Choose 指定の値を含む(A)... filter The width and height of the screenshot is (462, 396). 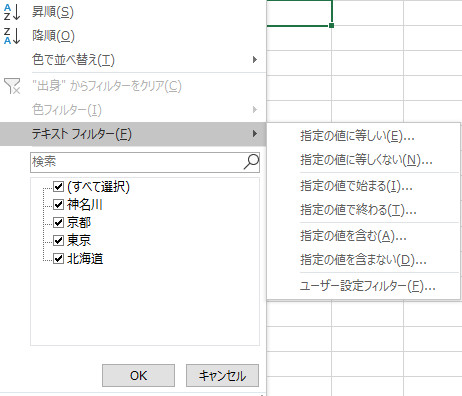click(x=363, y=236)
